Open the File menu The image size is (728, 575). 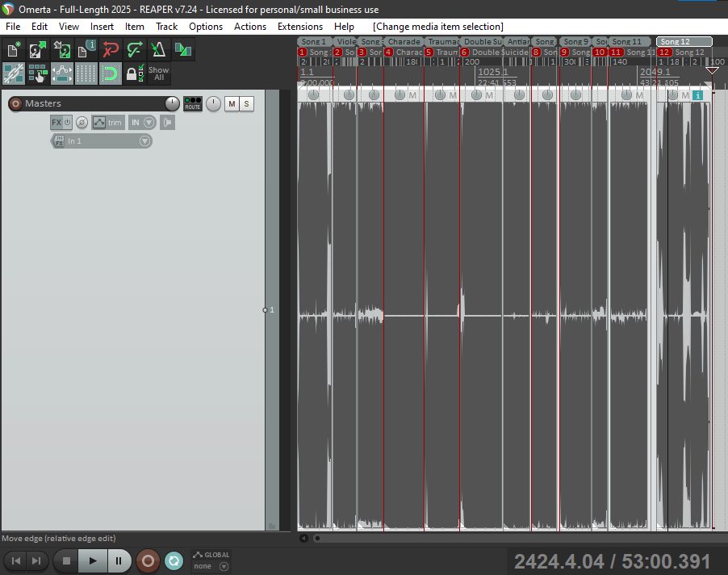[x=13, y=27]
